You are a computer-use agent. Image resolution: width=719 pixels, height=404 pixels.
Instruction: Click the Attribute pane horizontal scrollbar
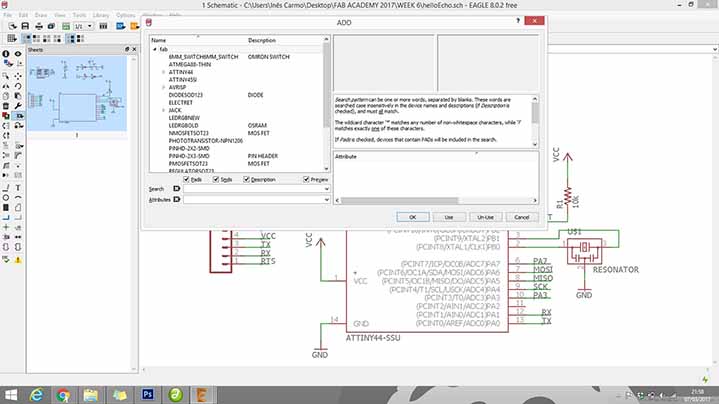[436, 200]
